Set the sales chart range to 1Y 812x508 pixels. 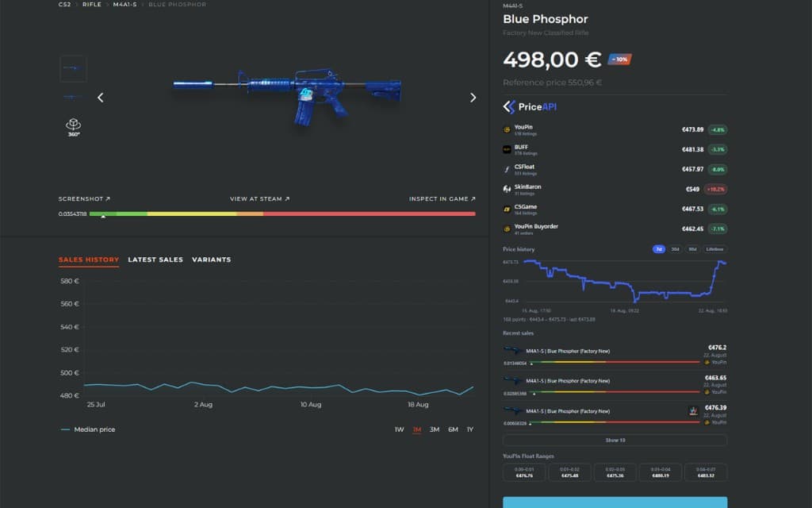click(x=470, y=429)
